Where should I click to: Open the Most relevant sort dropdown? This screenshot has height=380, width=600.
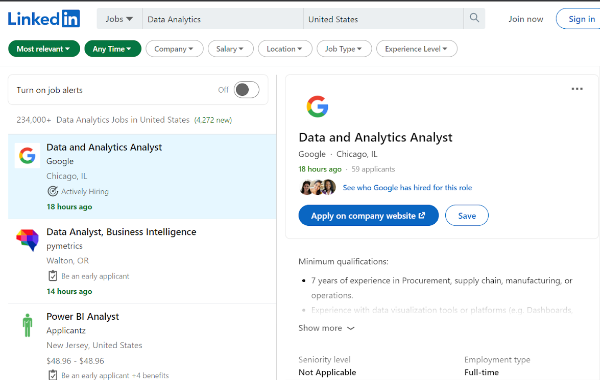click(44, 49)
